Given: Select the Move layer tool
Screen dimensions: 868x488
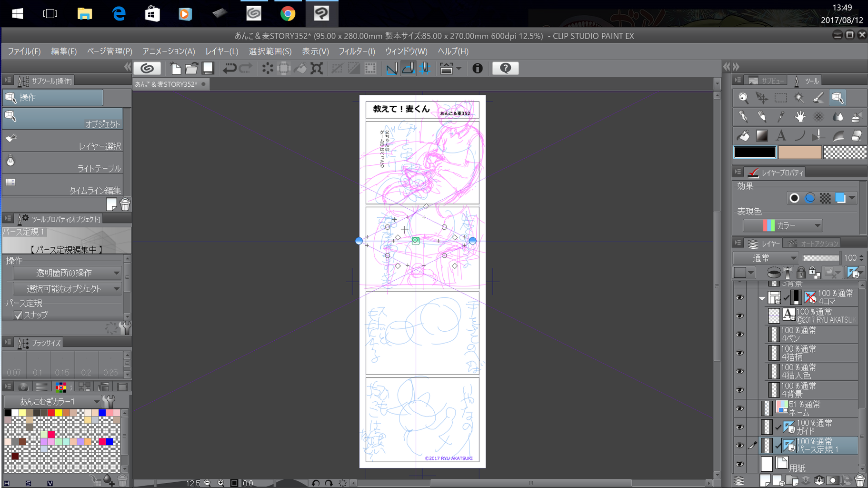Looking at the screenshot, I should click(762, 98).
